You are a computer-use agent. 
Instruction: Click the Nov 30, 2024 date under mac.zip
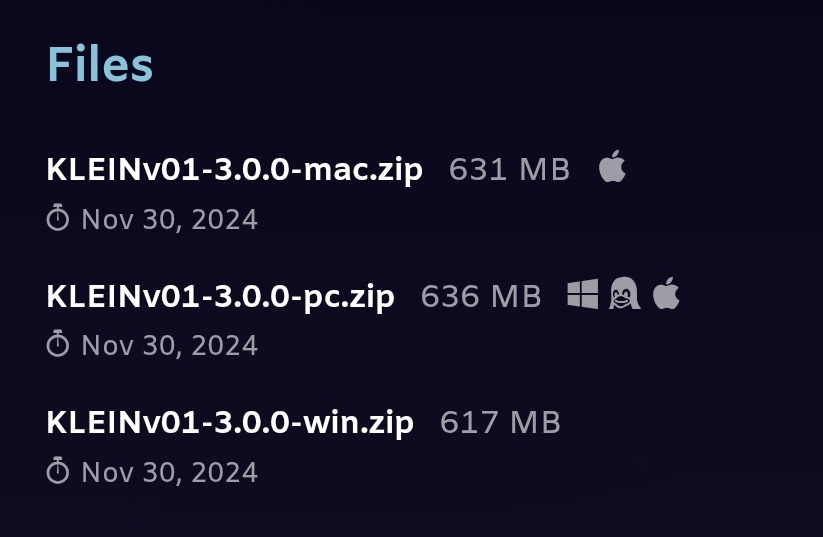[x=170, y=219]
